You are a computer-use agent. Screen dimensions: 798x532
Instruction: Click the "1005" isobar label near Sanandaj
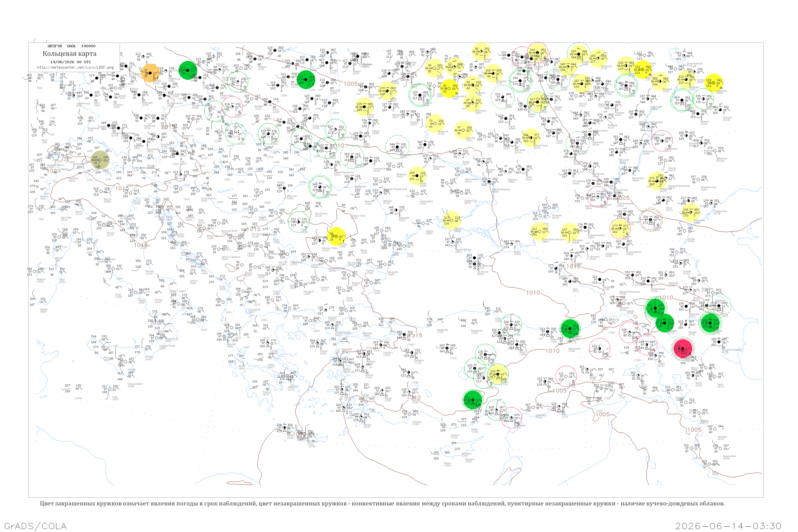click(x=695, y=430)
